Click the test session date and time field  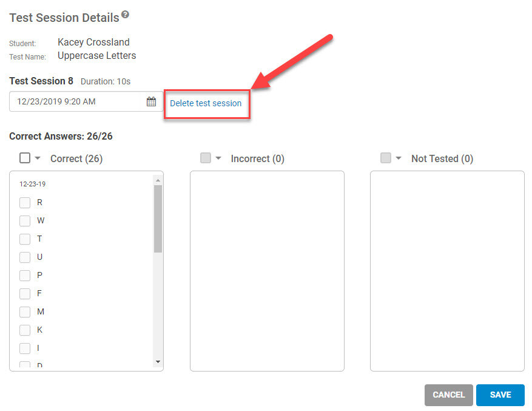tap(86, 101)
